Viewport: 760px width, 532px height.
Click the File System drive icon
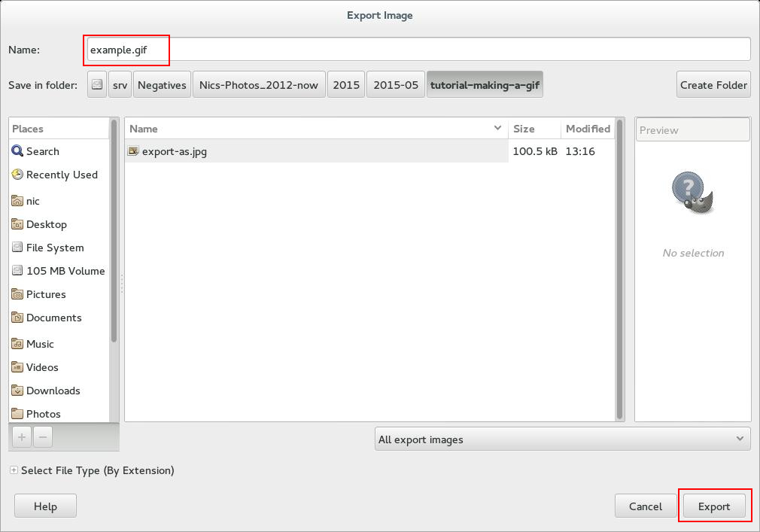18,248
